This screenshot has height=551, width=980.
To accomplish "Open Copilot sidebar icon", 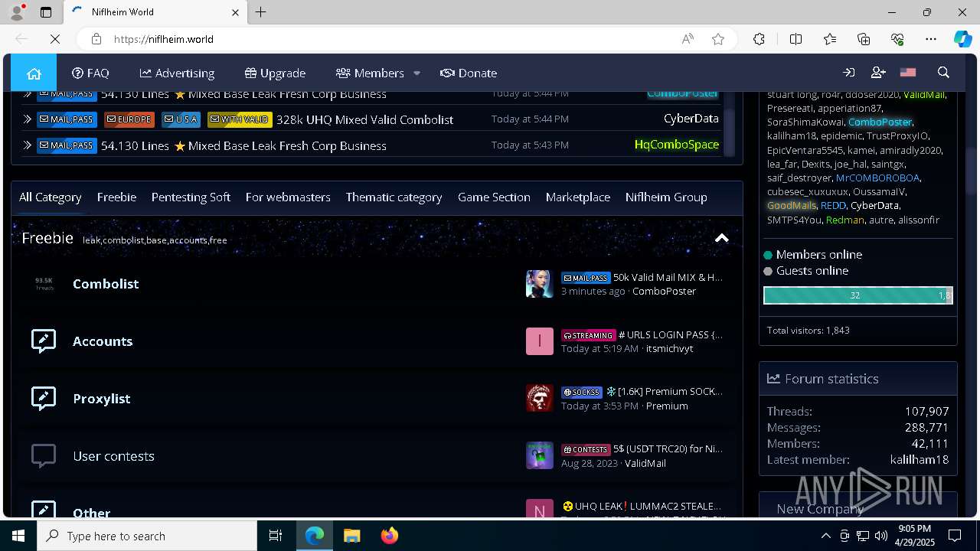I will (x=962, y=39).
